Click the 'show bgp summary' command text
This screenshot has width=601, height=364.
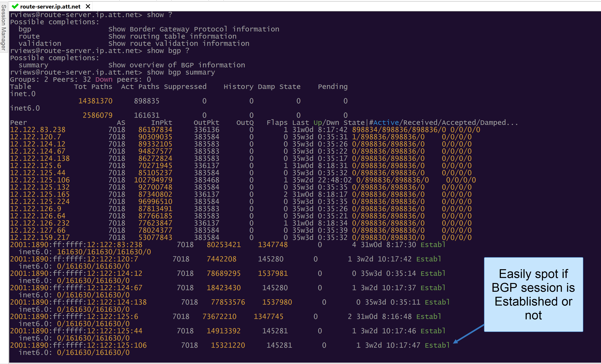click(181, 72)
